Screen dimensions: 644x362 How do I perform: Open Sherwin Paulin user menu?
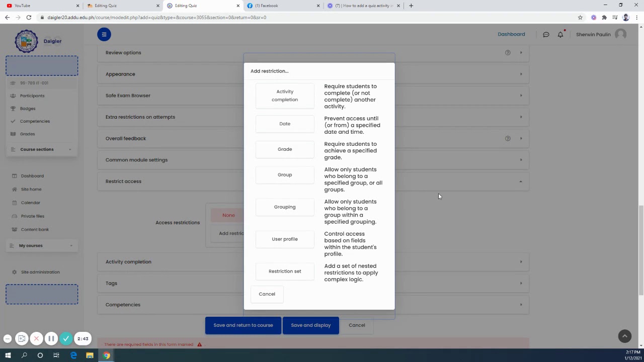(x=601, y=34)
